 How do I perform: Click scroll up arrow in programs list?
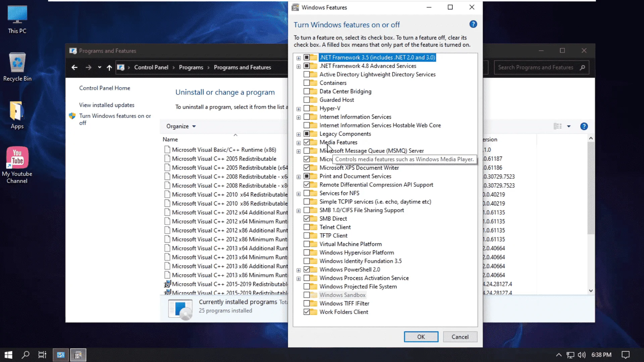[x=591, y=138]
